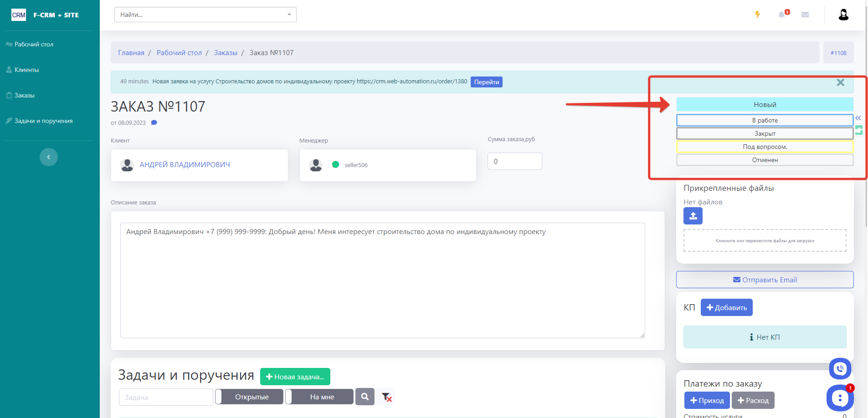This screenshot has width=868, height=418.
Task: Click the lightning bolt icon in header
Action: [x=757, y=15]
